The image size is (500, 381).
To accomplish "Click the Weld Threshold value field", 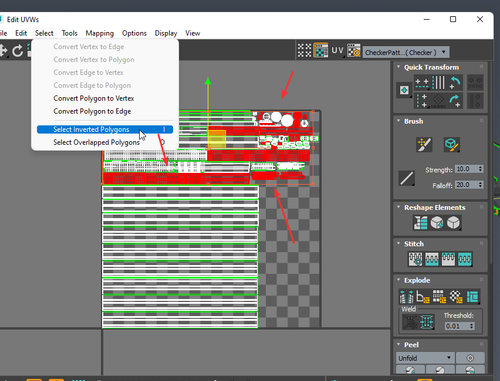I will click(x=456, y=326).
